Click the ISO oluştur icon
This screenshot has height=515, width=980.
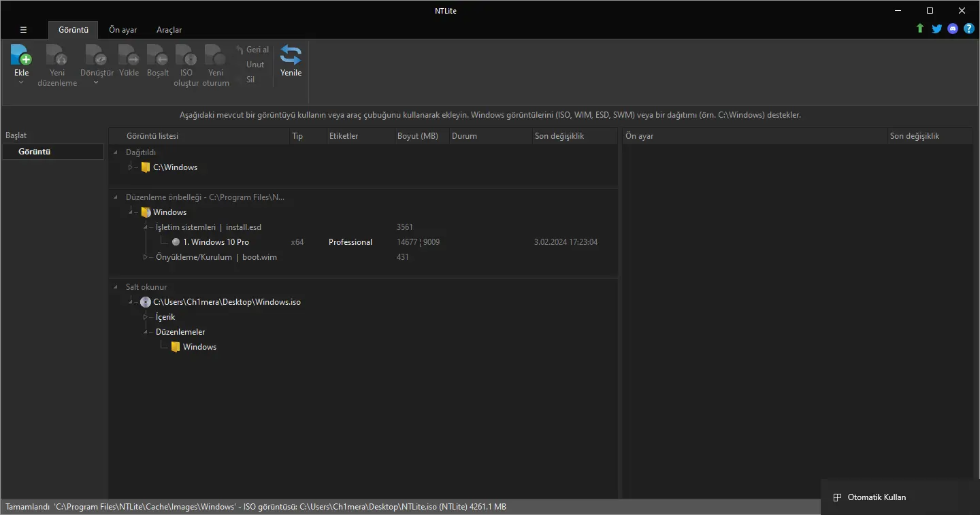pos(186,55)
